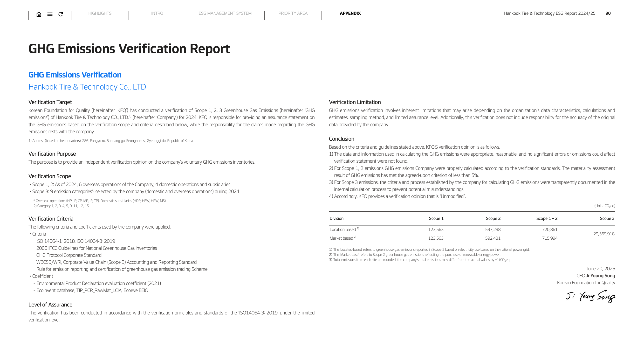Click the Scope 3 value 29,569,918

point(604,234)
